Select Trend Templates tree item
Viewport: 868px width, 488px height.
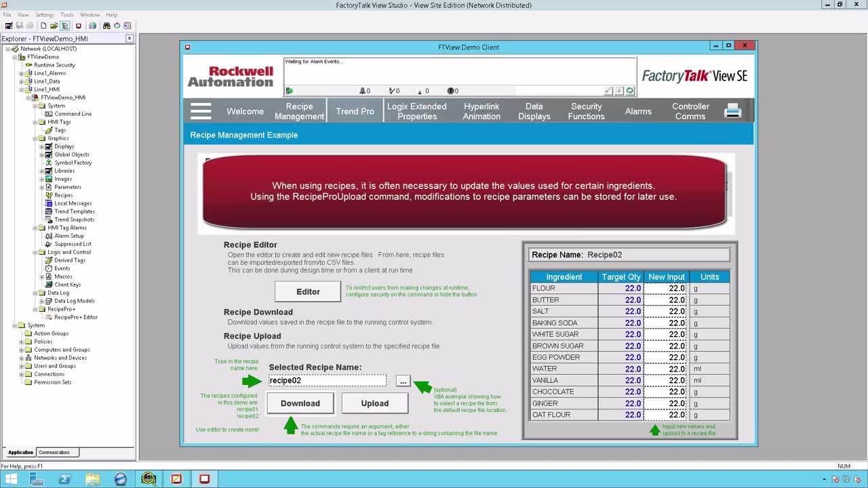pos(75,211)
